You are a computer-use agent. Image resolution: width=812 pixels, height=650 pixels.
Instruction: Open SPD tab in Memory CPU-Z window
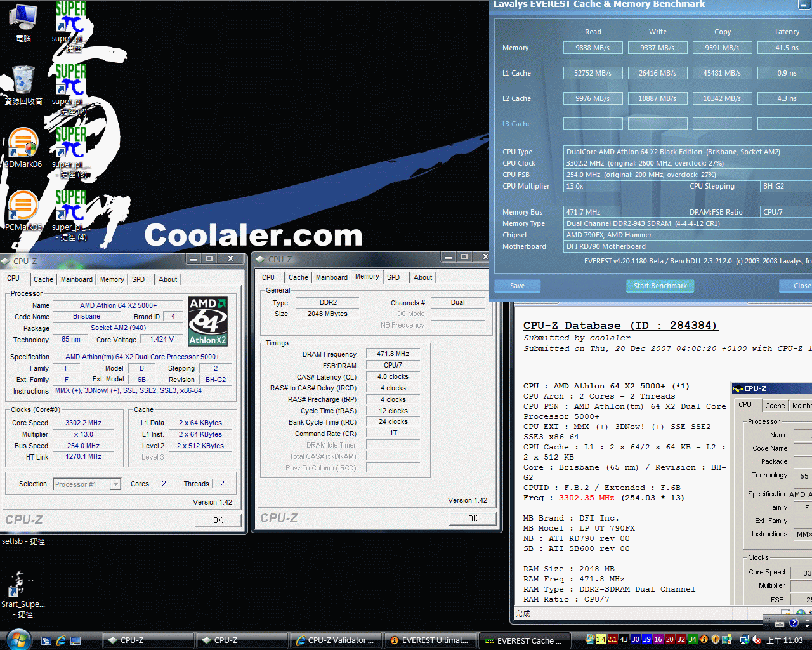[393, 277]
